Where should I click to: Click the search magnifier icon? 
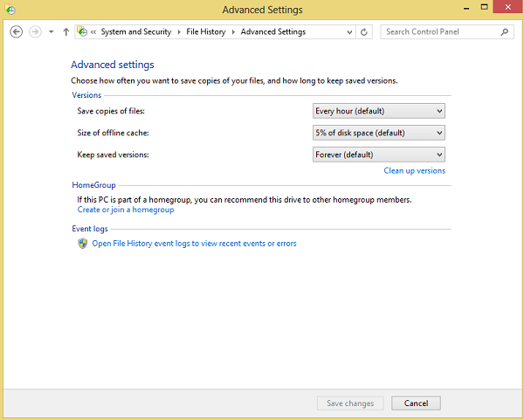tap(504, 31)
